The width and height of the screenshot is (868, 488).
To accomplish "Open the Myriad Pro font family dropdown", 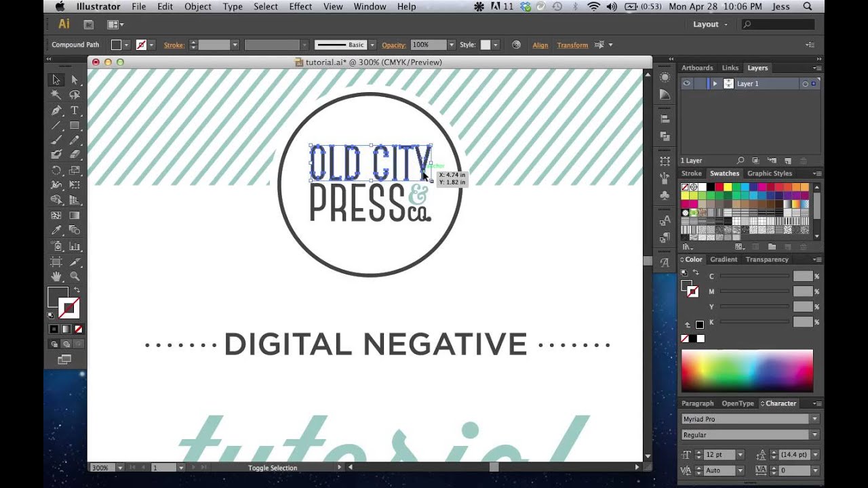I will [814, 420].
